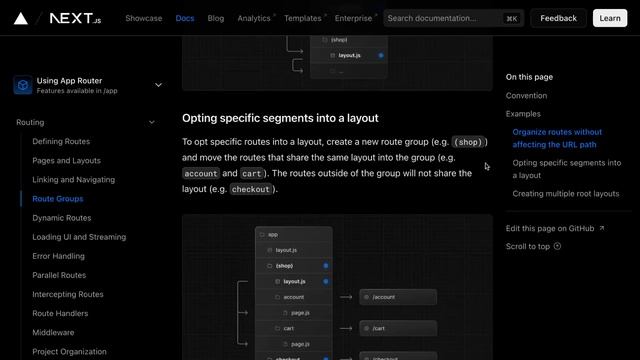Jump to Creating multiple root layouts
640x360 pixels.
click(x=566, y=193)
